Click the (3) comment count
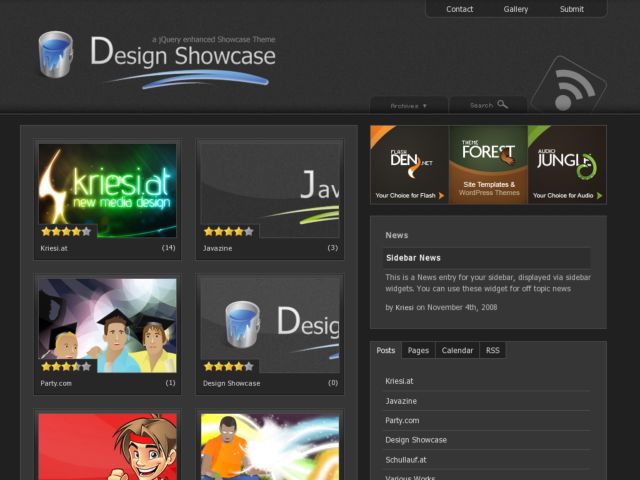The image size is (640, 480). (x=333, y=248)
